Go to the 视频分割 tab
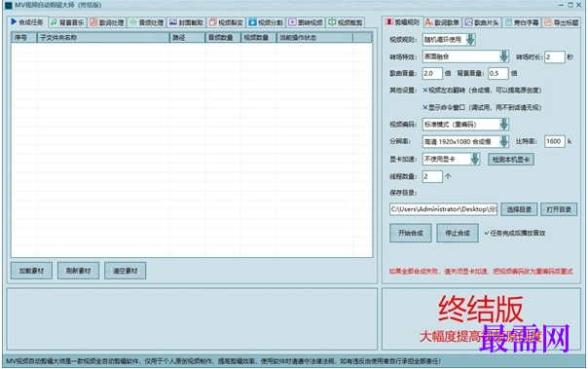 (x=266, y=22)
